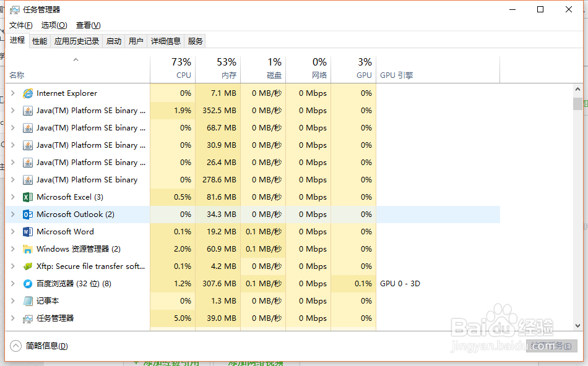Viewport: 588px width, 366px height.
Task: Expand the Xftp process row
Action: click(13, 266)
